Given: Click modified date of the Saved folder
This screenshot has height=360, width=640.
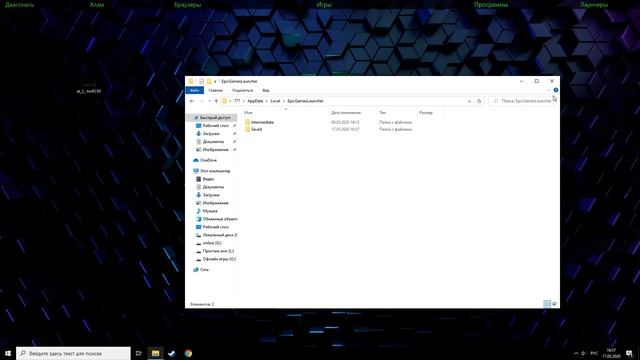Looking at the screenshot, I should coord(345,129).
